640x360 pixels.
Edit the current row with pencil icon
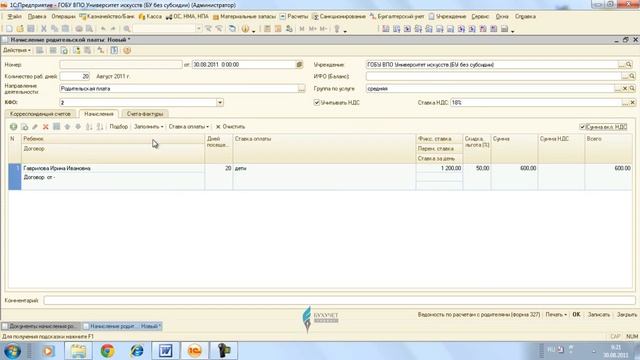pyautogui.click(x=35, y=127)
